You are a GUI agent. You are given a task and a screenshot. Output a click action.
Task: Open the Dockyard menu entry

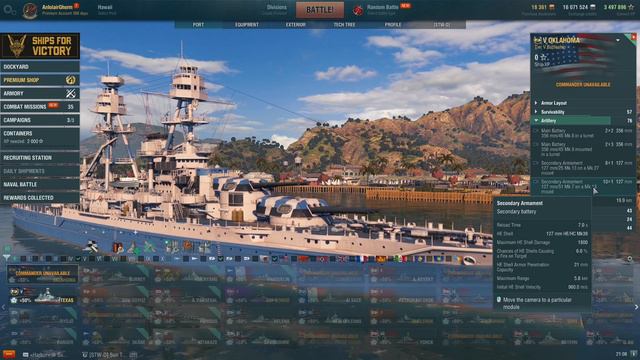tap(40, 67)
